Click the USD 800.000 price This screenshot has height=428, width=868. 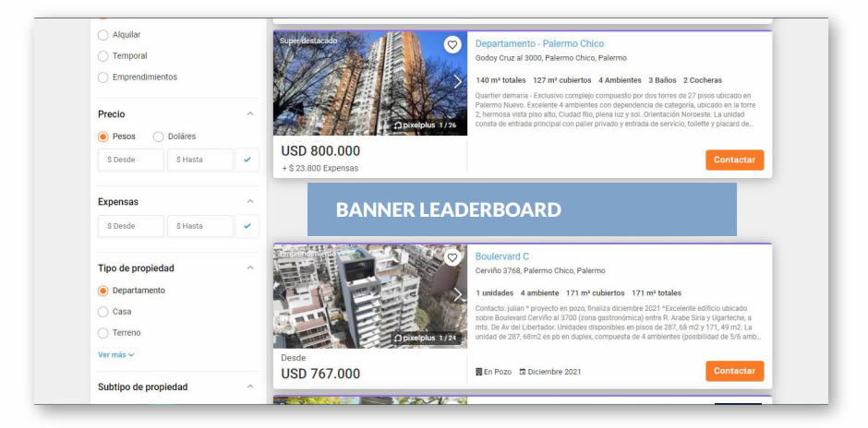pyautogui.click(x=320, y=151)
